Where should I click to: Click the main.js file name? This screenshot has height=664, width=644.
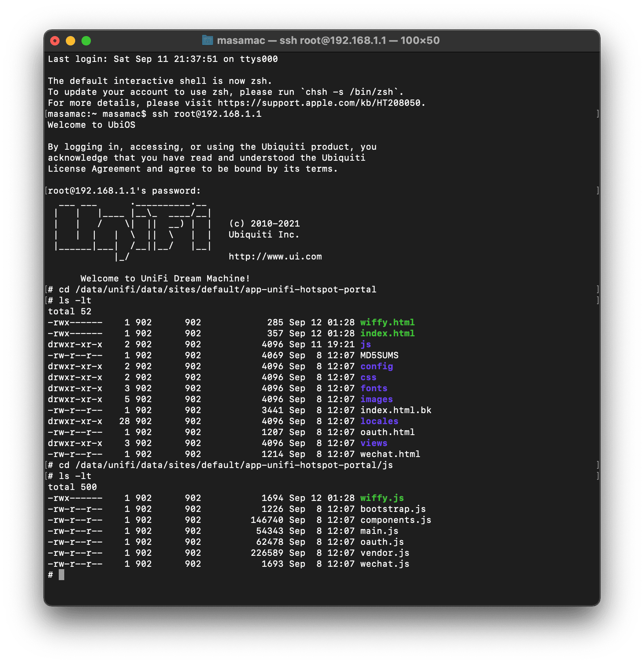379,531
